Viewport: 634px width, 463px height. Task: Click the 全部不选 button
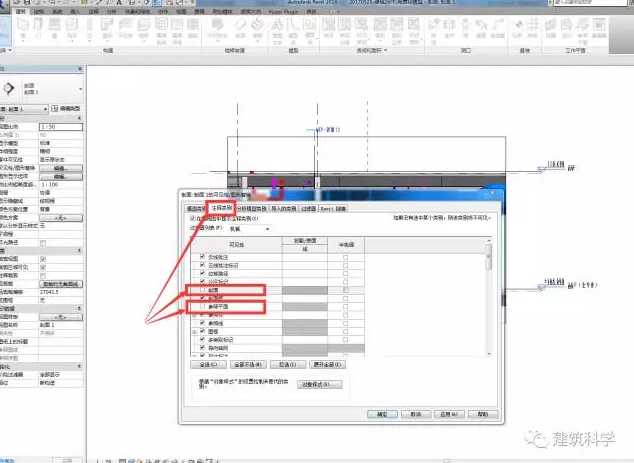click(x=248, y=364)
